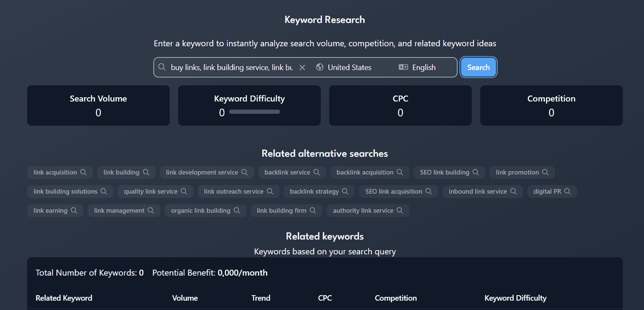Click the search icon on the digital PR chip
644x310 pixels.
[x=567, y=191]
